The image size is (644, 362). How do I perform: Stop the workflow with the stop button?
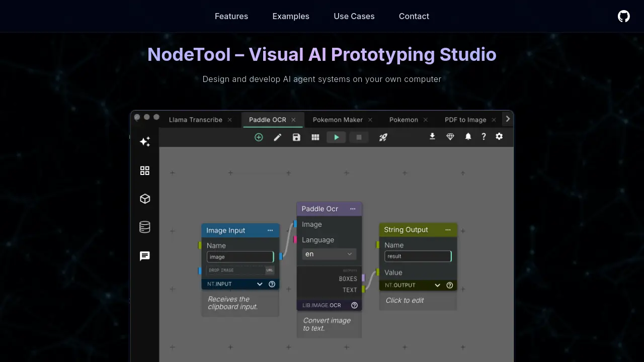click(x=359, y=137)
